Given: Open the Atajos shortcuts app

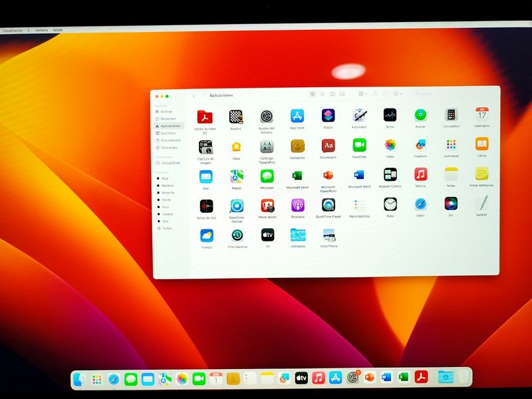Looking at the screenshot, I should point(328,115).
